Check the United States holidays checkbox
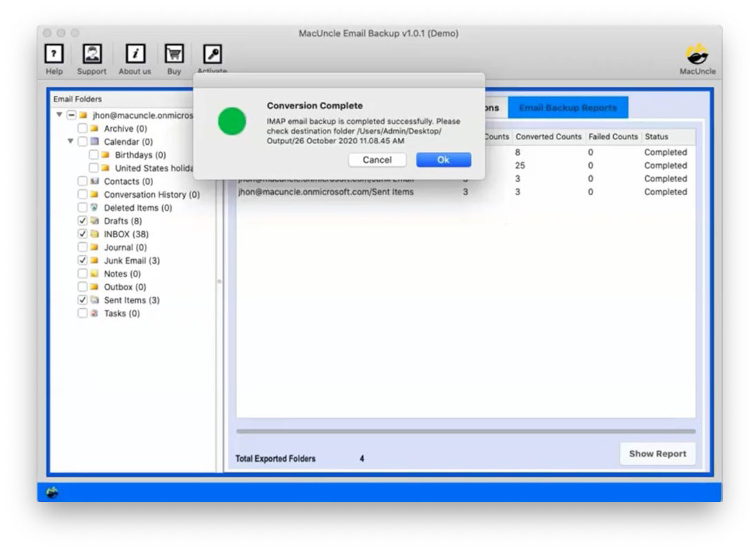This screenshot has width=756, height=551. (94, 168)
